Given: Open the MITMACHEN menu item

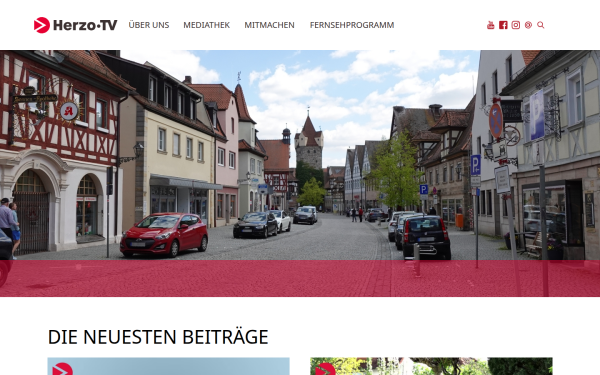Looking at the screenshot, I should point(269,25).
